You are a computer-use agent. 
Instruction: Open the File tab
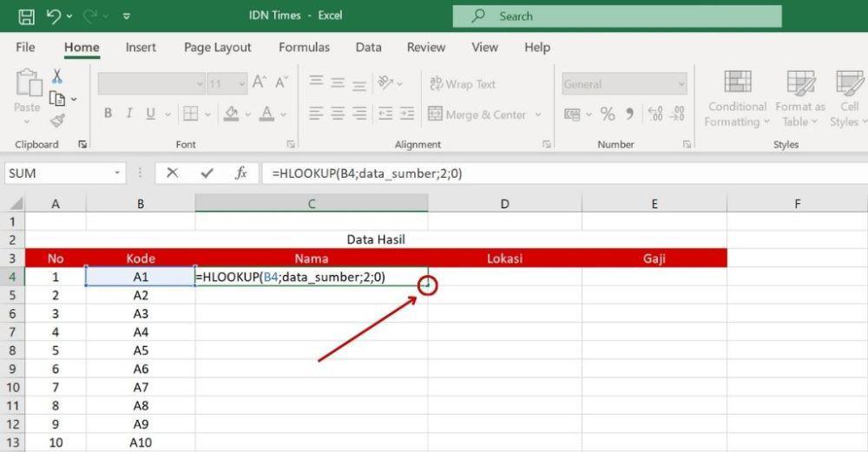(25, 48)
